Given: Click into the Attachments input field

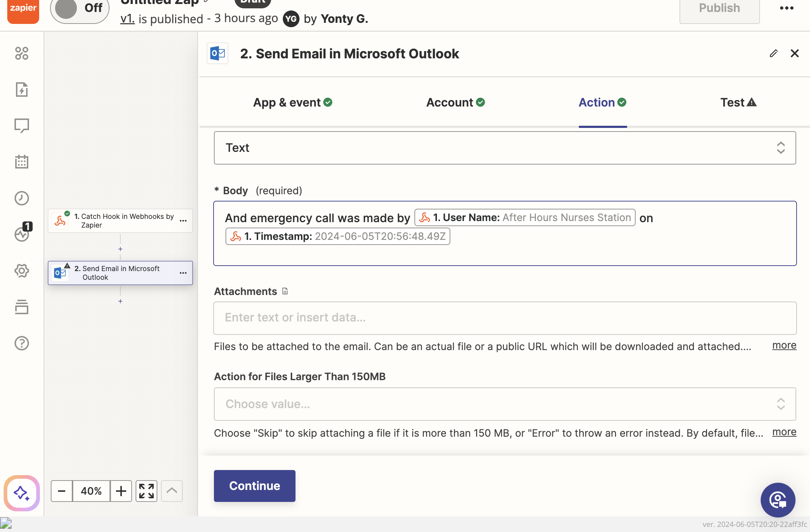Looking at the screenshot, I should click(505, 318).
